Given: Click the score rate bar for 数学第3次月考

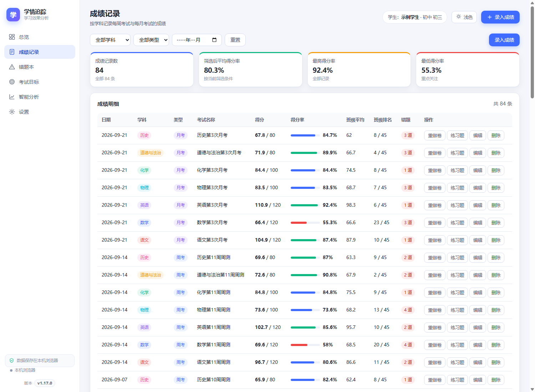Looking at the screenshot, I should tap(305, 223).
